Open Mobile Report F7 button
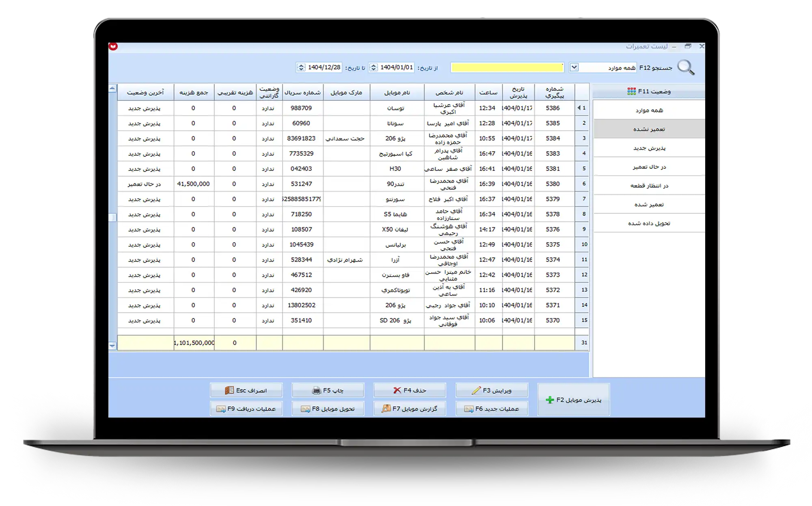 [409, 409]
